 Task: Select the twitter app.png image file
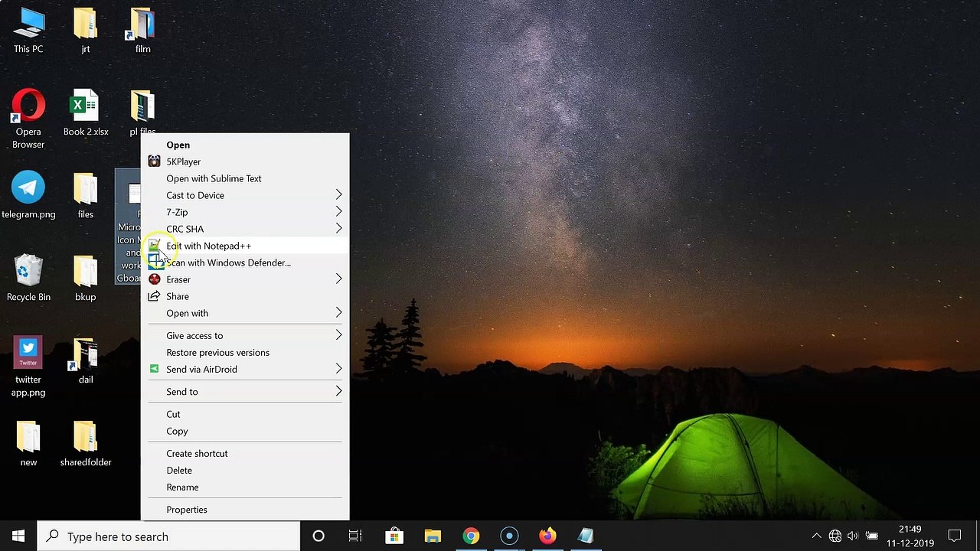(28, 367)
